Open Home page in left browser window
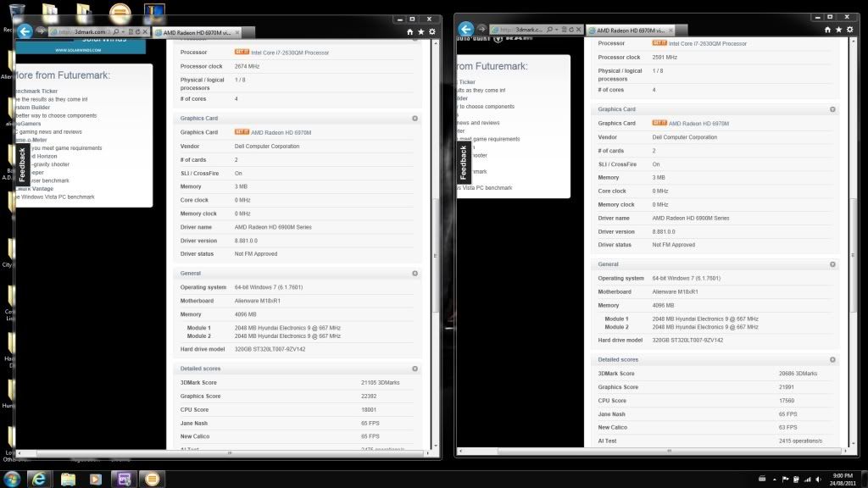The height and width of the screenshot is (488, 868). tap(409, 32)
